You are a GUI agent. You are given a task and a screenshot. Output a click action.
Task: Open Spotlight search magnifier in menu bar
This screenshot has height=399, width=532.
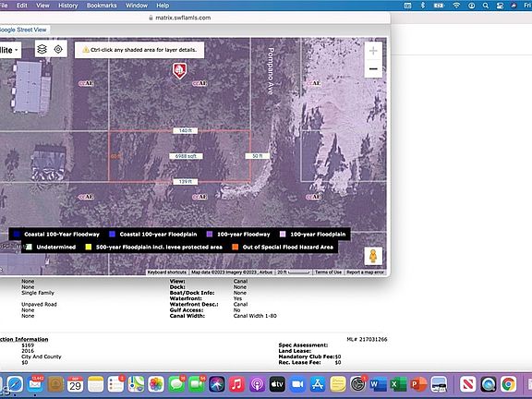coord(486,6)
